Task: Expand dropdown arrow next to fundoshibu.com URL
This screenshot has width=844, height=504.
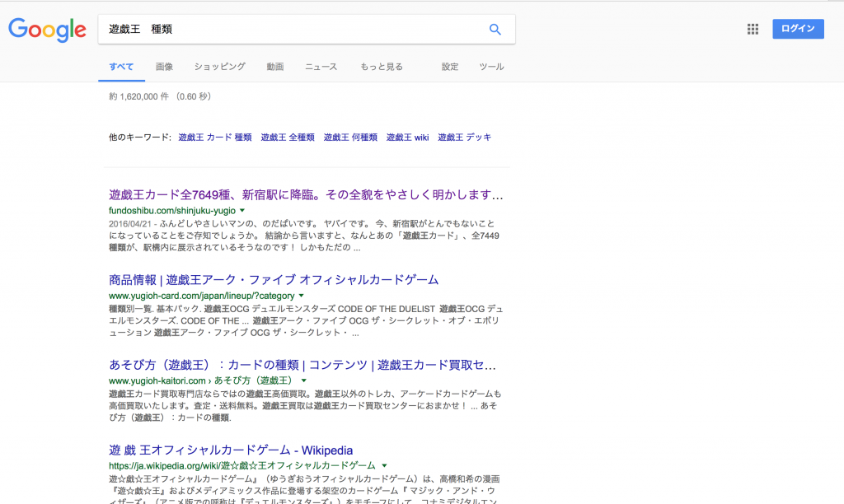Action: (242, 210)
